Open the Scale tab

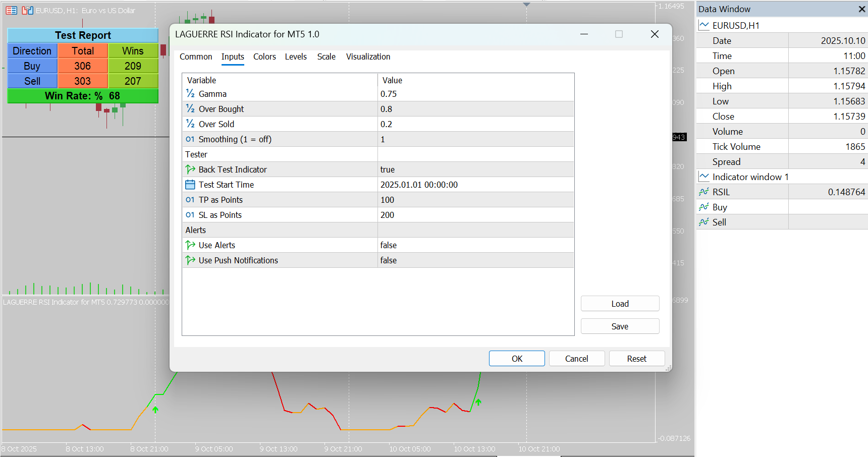tap(327, 56)
